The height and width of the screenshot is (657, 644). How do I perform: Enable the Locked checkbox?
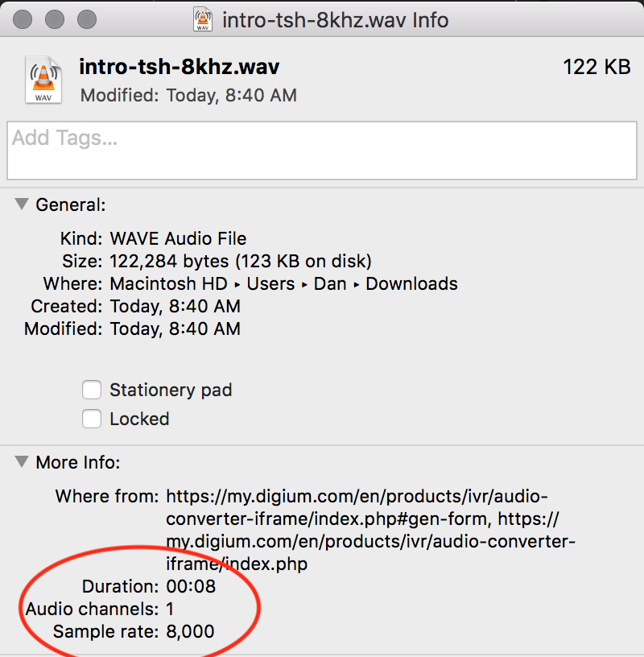click(x=91, y=419)
